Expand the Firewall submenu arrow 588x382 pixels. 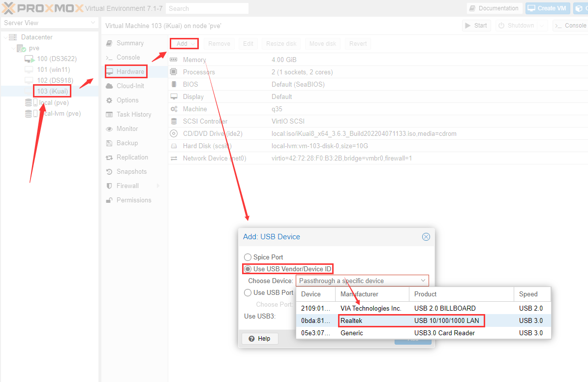pyautogui.click(x=158, y=186)
